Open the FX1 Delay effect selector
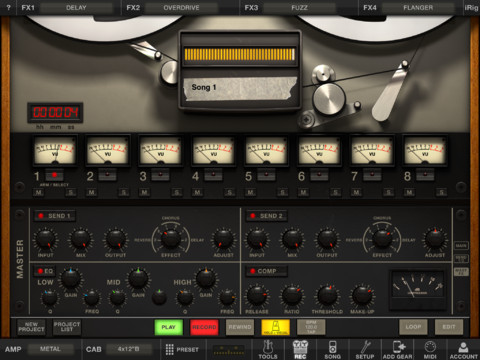Image resolution: width=480 pixels, height=360 pixels. [x=76, y=8]
